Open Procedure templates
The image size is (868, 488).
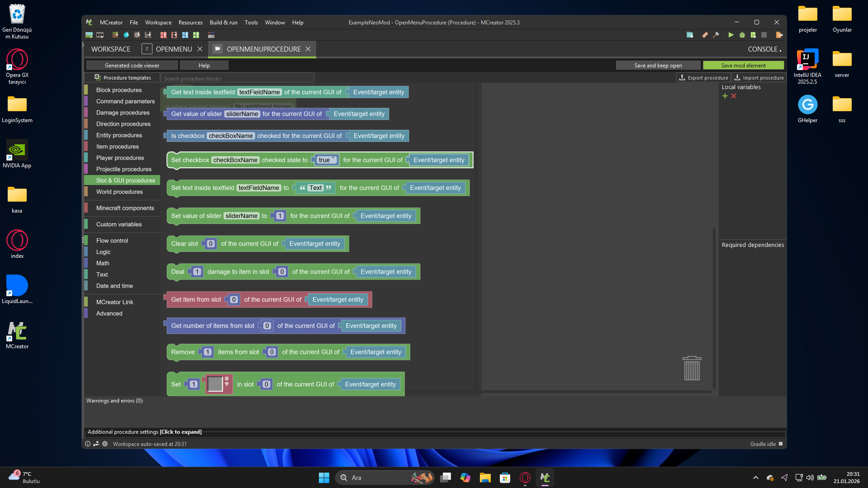click(x=123, y=78)
